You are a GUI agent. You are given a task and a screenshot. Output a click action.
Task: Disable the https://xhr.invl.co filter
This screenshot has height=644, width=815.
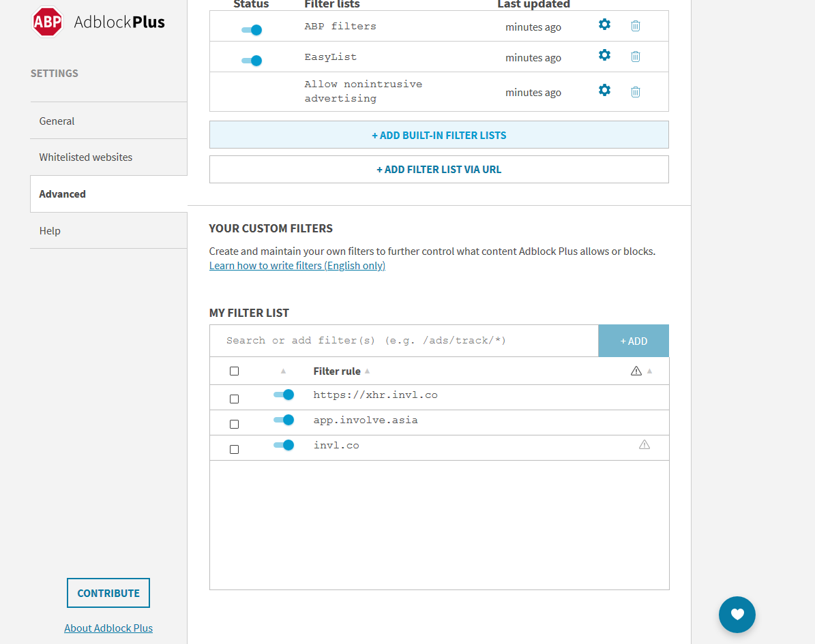pyautogui.click(x=284, y=395)
